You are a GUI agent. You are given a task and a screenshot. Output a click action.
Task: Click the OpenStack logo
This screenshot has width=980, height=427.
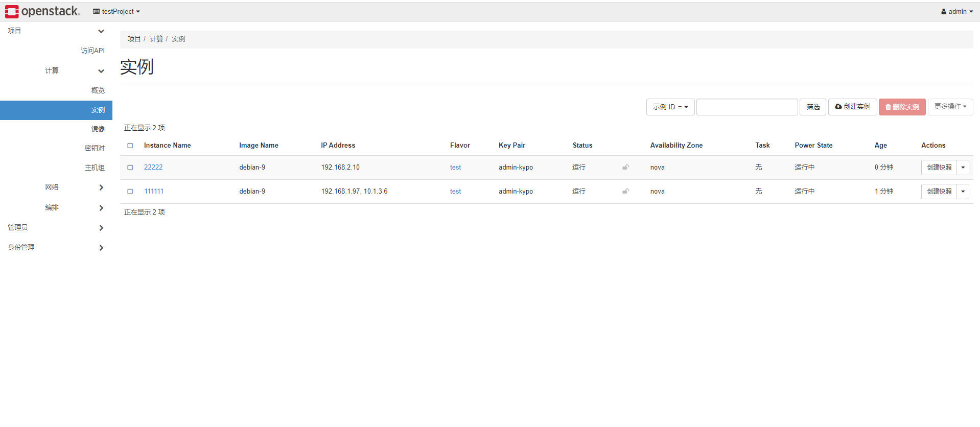42,11
